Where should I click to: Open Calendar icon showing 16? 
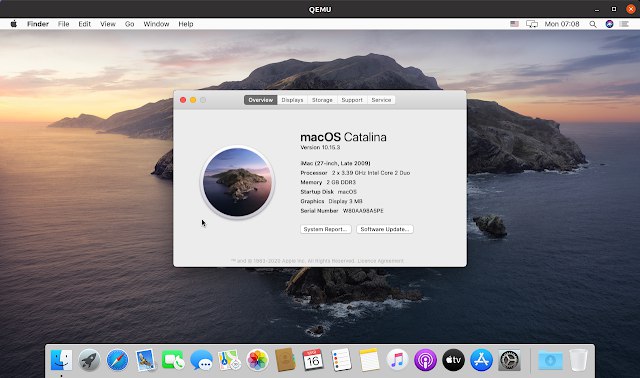click(313, 360)
